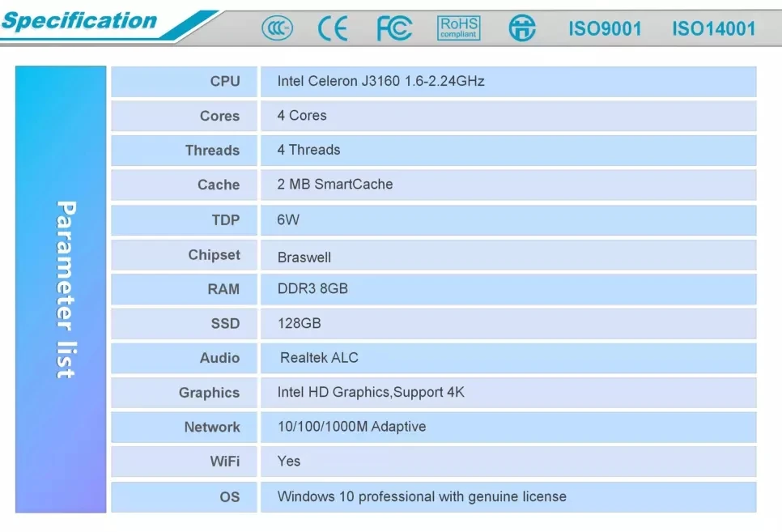Click the '6W' value
Image resolution: width=782 pixels, height=532 pixels.
[288, 219]
